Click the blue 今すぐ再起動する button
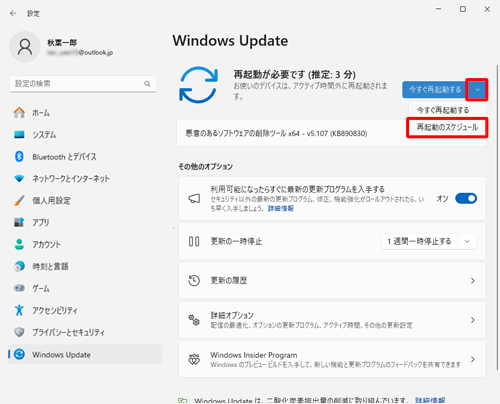Image resolution: width=500 pixels, height=404 pixels. [x=434, y=90]
